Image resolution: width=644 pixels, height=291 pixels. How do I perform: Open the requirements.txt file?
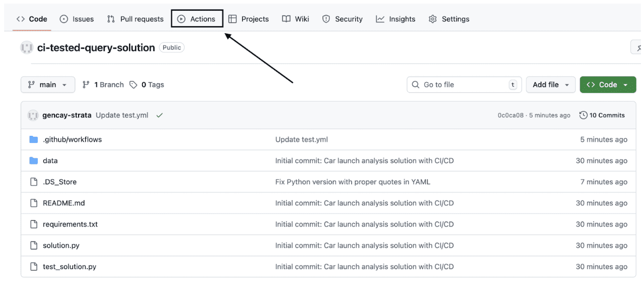70,224
